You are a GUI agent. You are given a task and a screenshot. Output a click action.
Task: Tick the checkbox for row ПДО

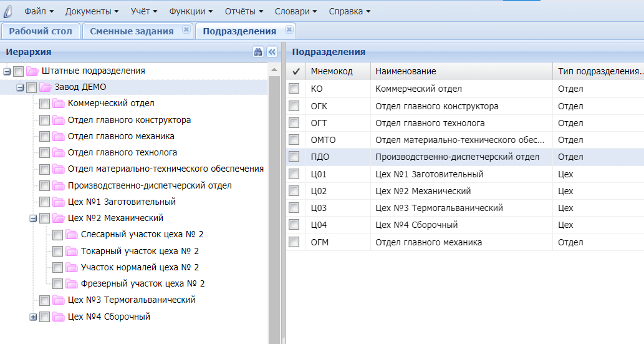[x=294, y=157]
